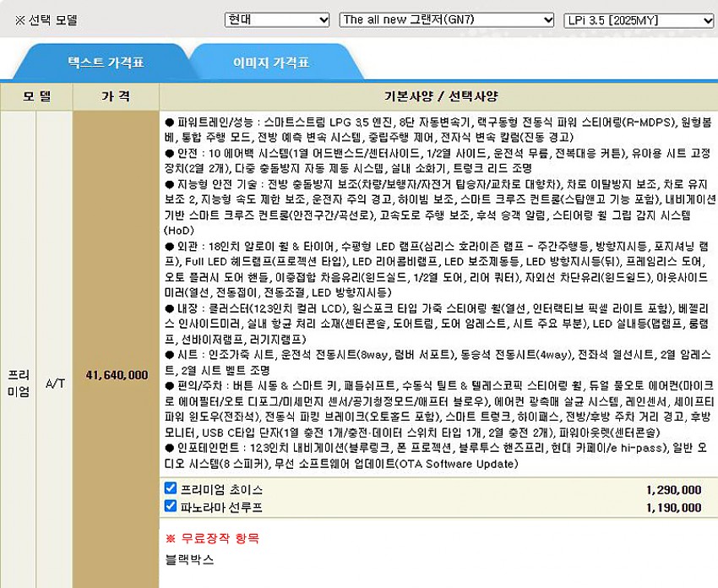Viewport: 718px width, 588px height.
Task: Click the 블랙박스 free item text
Action: pyautogui.click(x=190, y=559)
